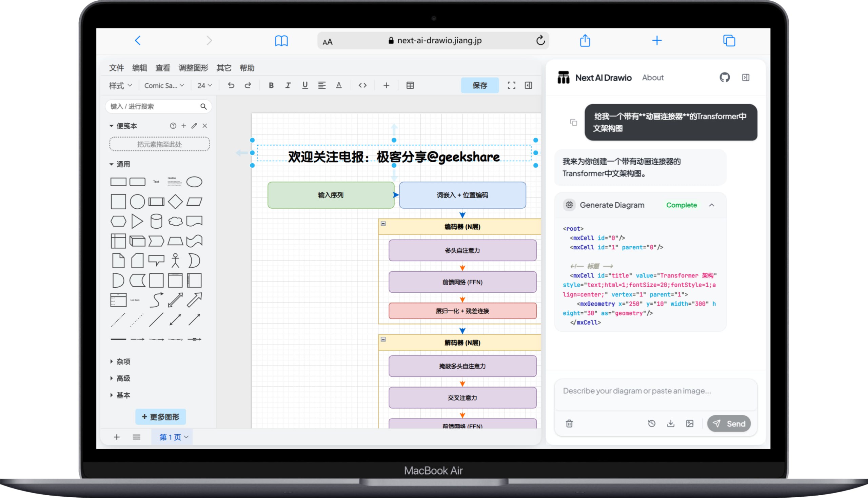This screenshot has height=498, width=868.
Task: Toggle italic text formatting
Action: pos(288,85)
